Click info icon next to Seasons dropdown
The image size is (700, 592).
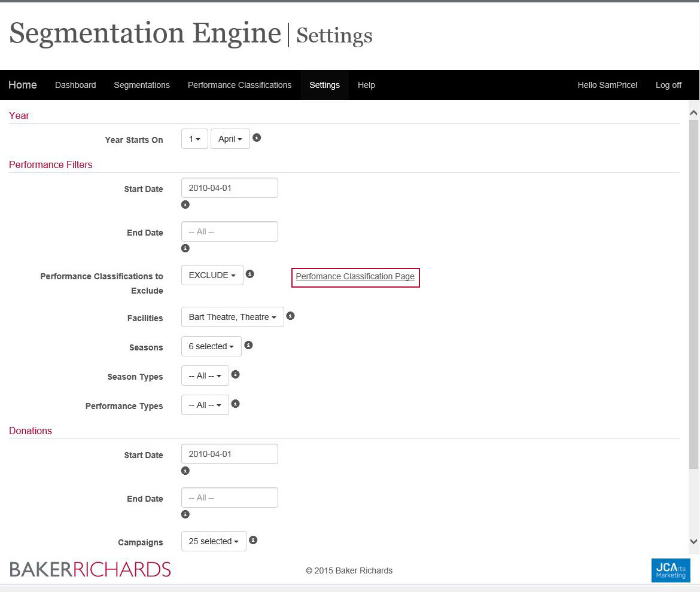(248, 345)
